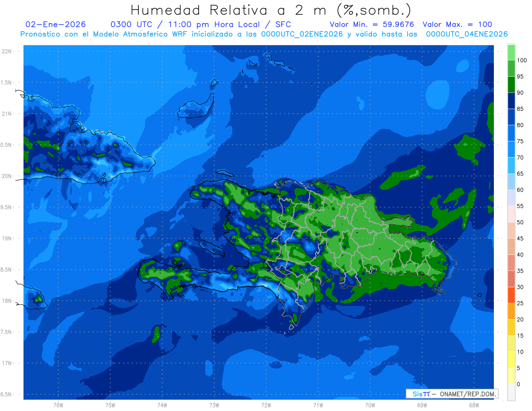Click the '71W' longitude label

(x=318, y=405)
